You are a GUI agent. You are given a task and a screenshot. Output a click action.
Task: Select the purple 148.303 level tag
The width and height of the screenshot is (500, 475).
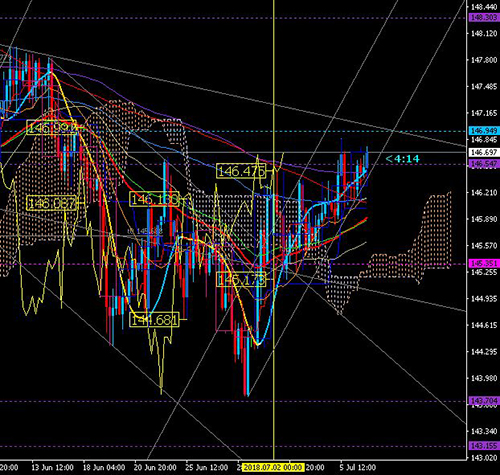(x=484, y=17)
